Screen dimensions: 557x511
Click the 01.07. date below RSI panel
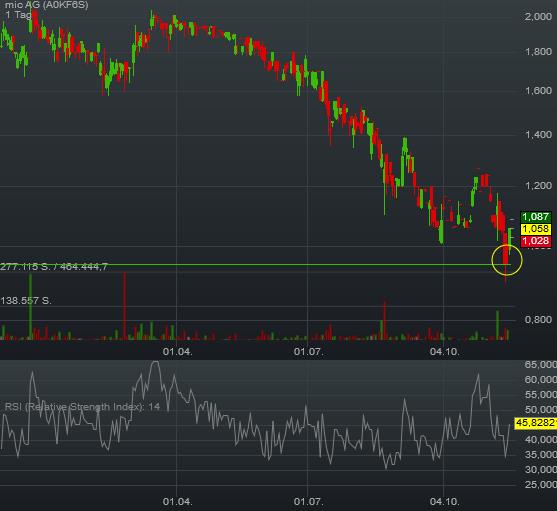tap(308, 502)
